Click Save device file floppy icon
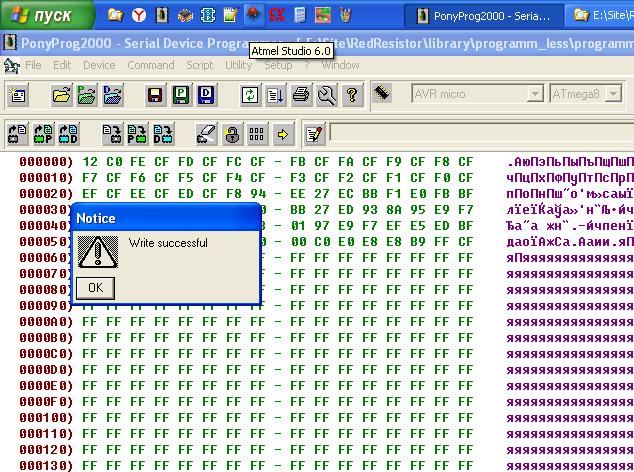This screenshot has width=634, height=472. pyautogui.click(x=155, y=96)
